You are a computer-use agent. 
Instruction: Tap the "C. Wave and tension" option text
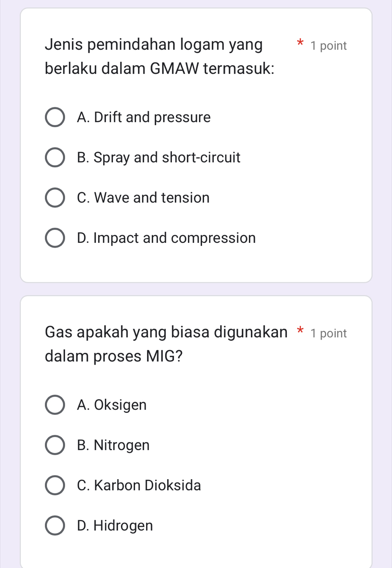coord(143,198)
